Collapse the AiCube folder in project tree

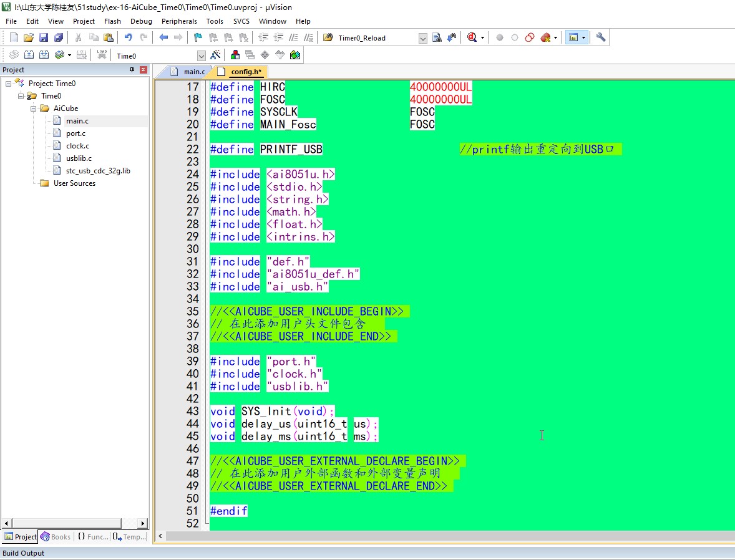pyautogui.click(x=34, y=109)
